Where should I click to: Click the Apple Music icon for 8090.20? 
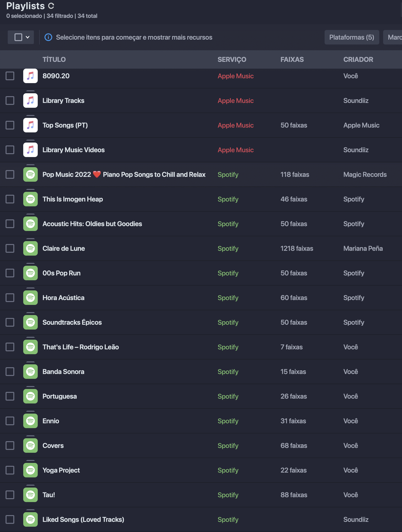tap(30, 76)
